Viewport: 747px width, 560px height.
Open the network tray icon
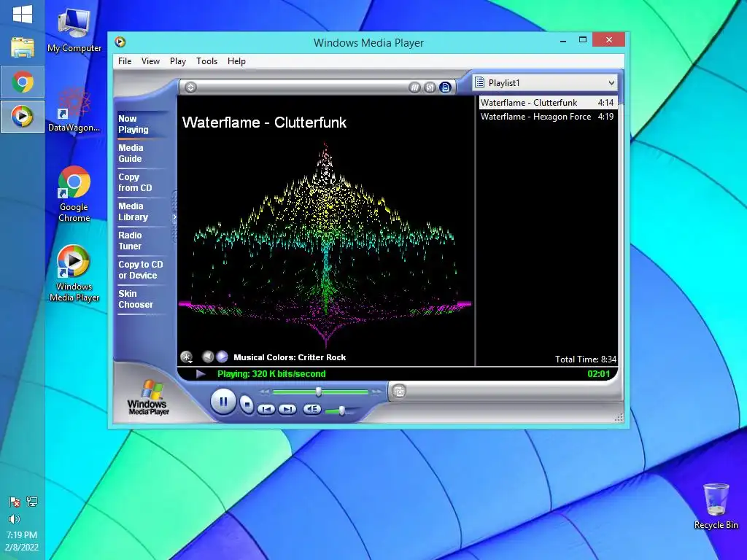32,501
